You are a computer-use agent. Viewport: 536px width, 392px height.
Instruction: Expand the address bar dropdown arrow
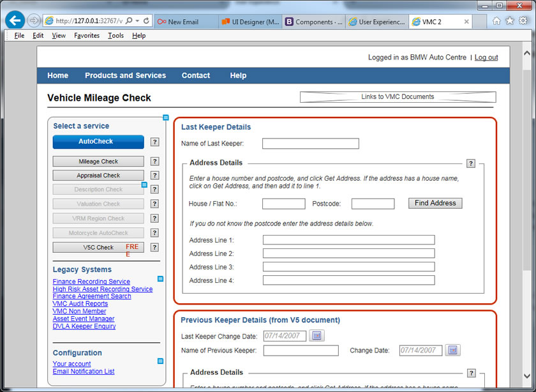pos(137,21)
